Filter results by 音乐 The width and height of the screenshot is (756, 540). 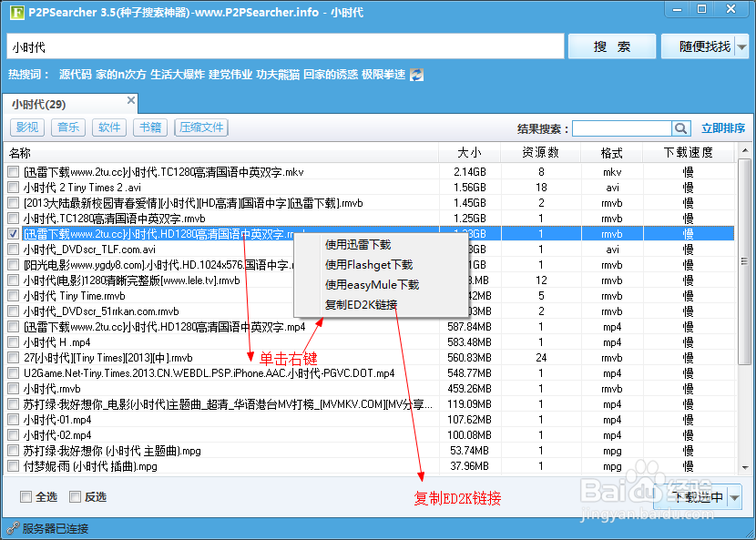(68, 127)
